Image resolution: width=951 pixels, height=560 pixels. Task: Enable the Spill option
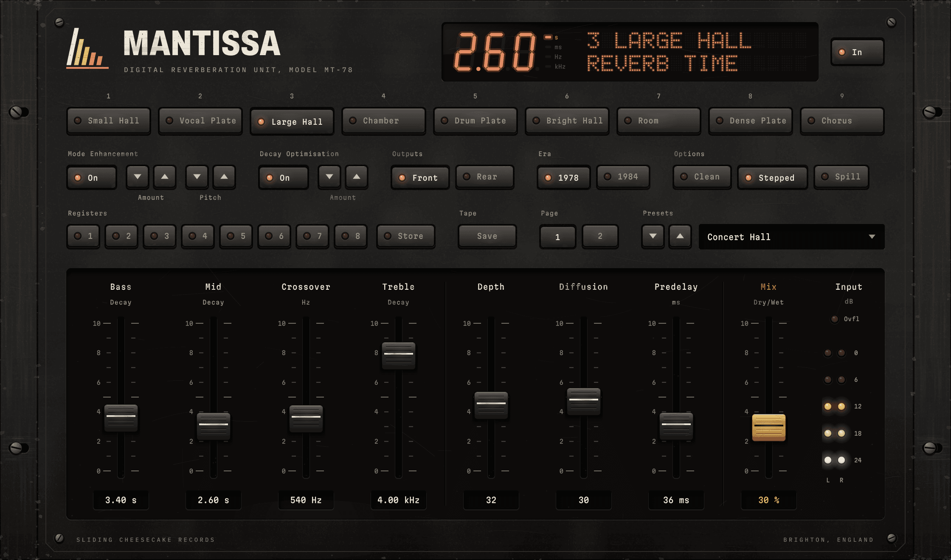tap(841, 177)
